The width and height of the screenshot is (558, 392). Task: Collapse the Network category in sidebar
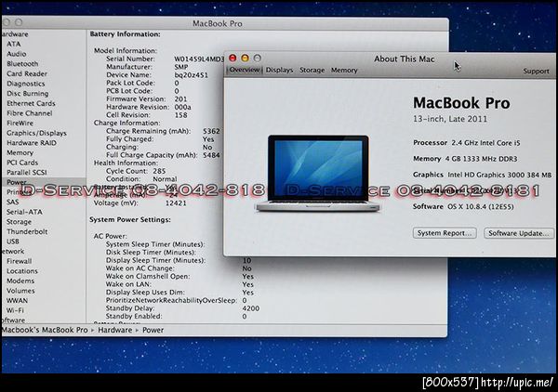pos(13,252)
